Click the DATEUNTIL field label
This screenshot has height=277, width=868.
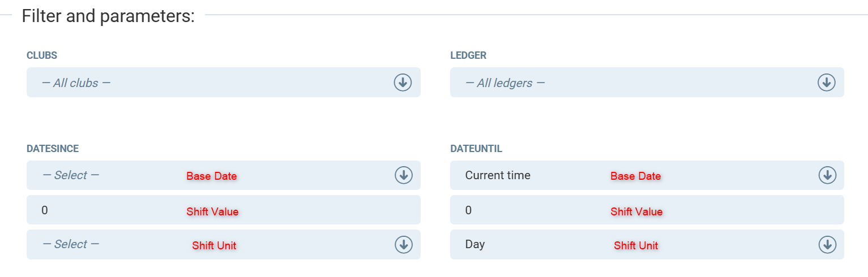(x=476, y=149)
